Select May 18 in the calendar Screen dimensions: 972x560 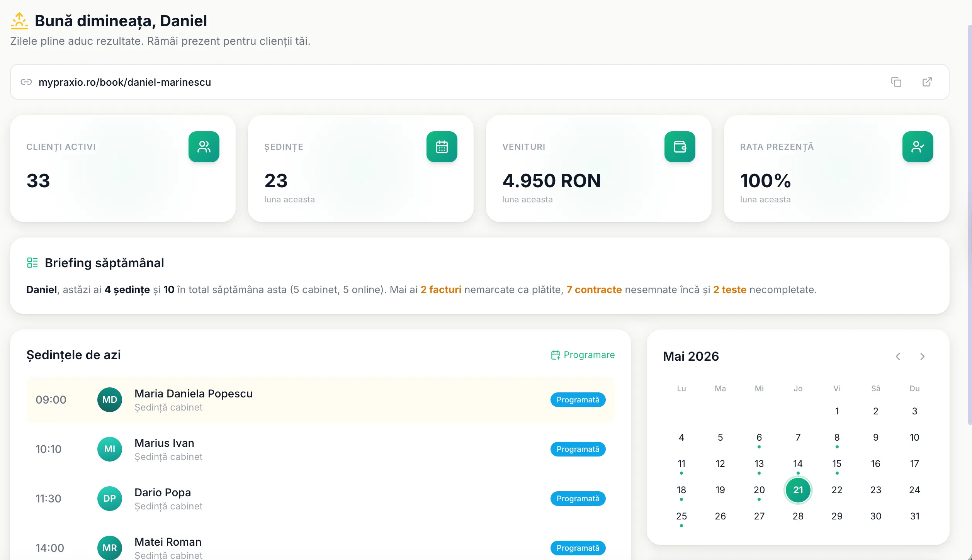point(681,490)
